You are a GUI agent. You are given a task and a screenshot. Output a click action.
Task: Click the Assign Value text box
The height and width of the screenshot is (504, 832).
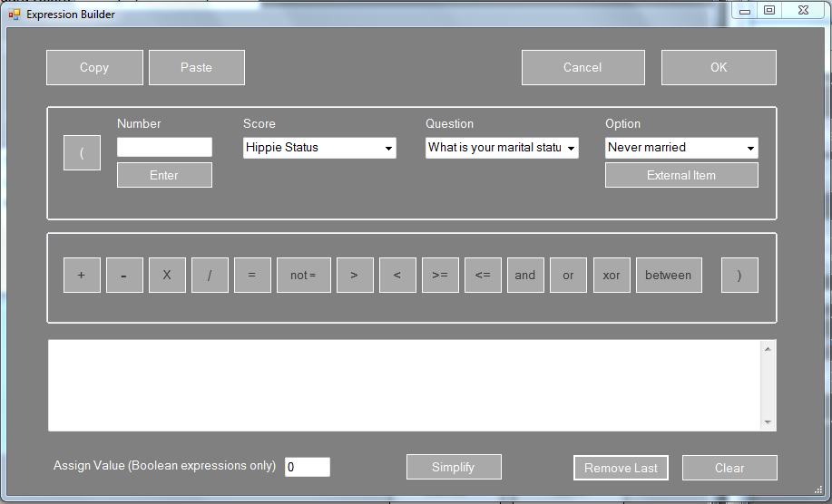pyautogui.click(x=308, y=467)
